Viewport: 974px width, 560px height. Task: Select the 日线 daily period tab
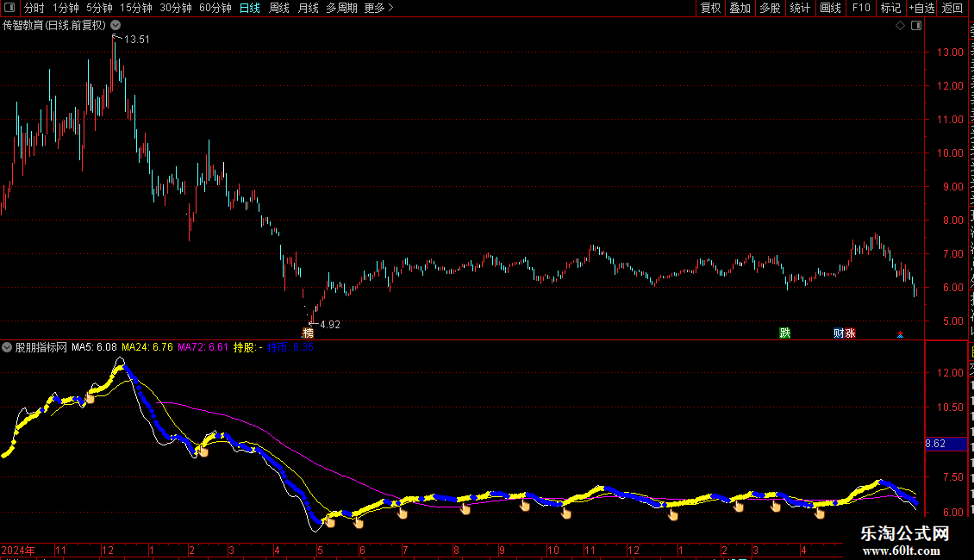[250, 8]
